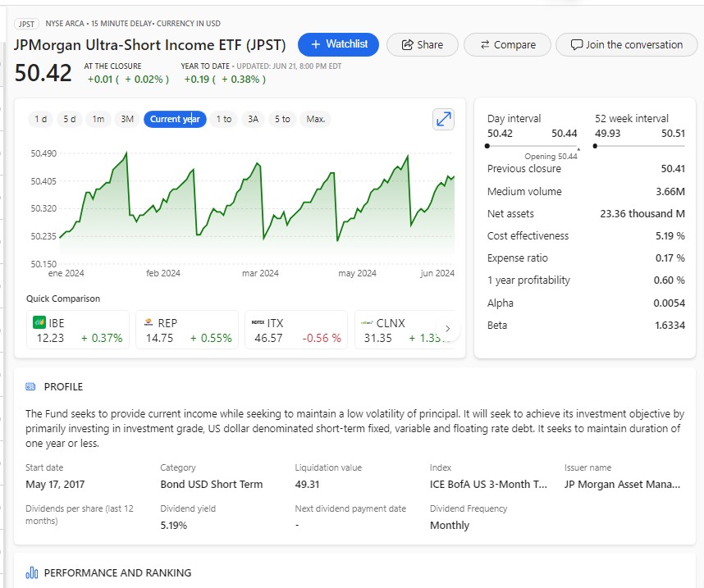Show the Max. chart range

click(x=316, y=119)
